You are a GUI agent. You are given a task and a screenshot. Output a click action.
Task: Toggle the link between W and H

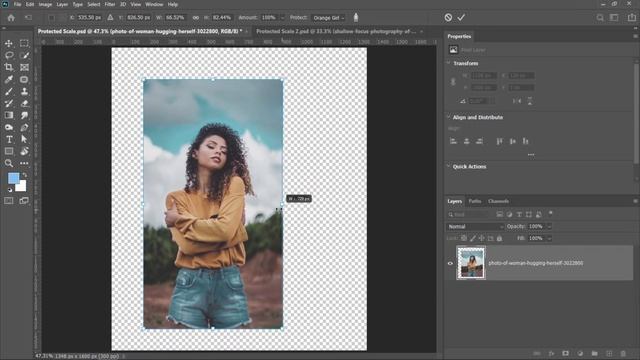point(196,18)
